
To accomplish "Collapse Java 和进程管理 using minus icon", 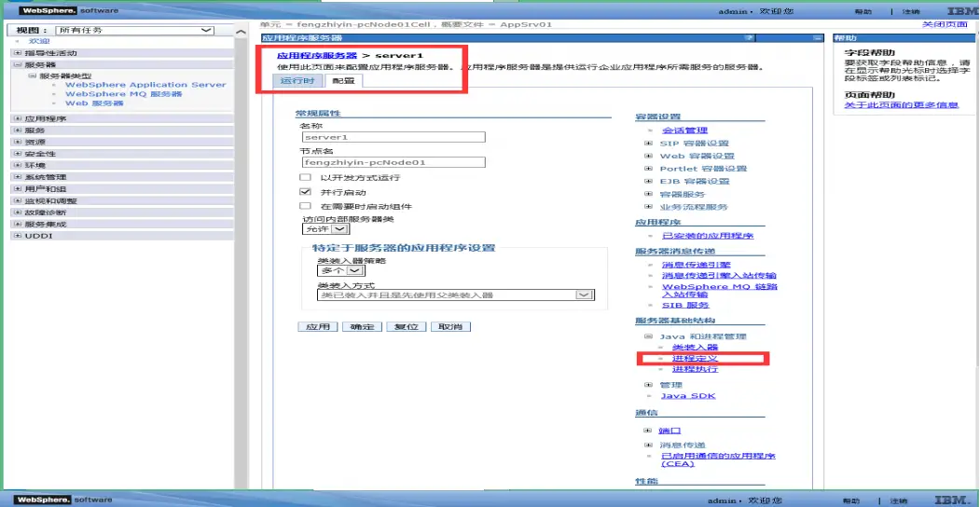I will (x=648, y=336).
